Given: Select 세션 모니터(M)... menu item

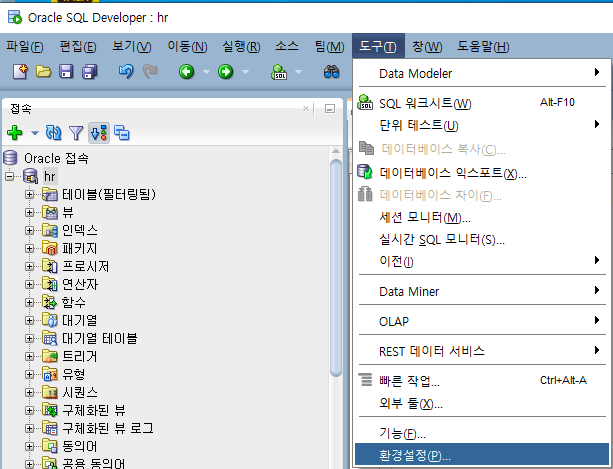Looking at the screenshot, I should pos(482,217).
